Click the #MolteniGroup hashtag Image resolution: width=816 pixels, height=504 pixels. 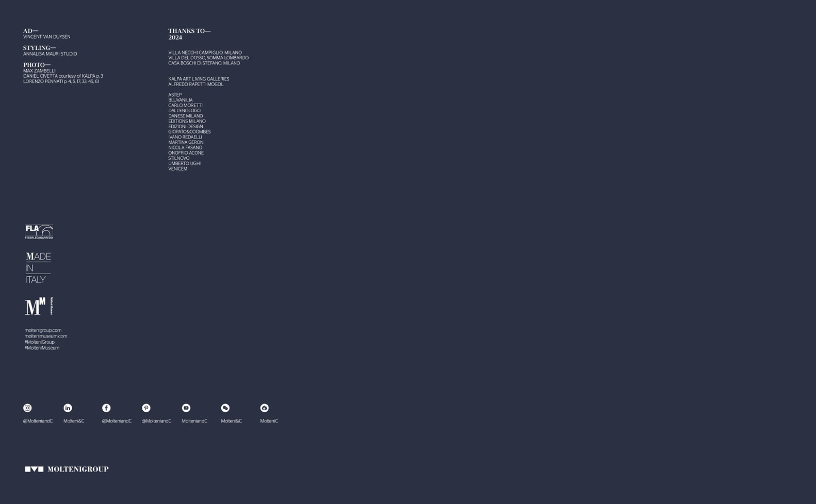pyautogui.click(x=39, y=342)
